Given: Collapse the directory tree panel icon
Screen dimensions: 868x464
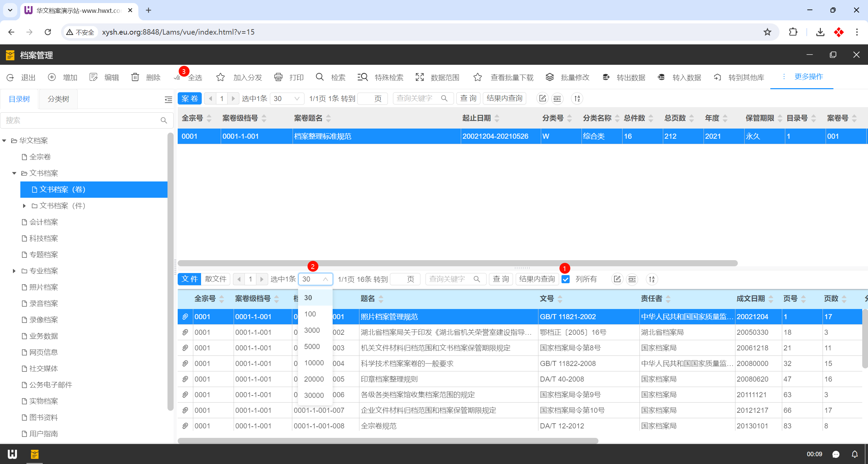Looking at the screenshot, I should [x=168, y=99].
